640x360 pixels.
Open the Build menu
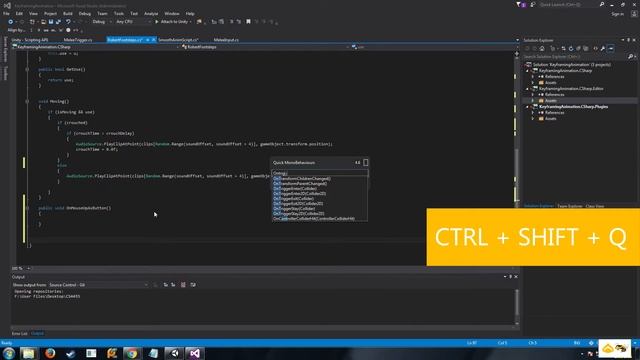click(x=68, y=13)
